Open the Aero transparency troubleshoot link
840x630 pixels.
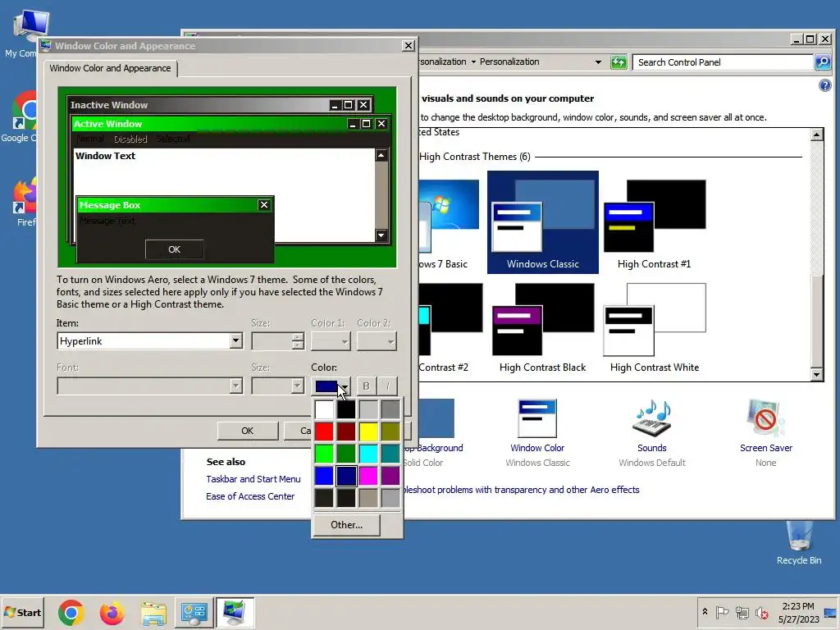click(521, 490)
